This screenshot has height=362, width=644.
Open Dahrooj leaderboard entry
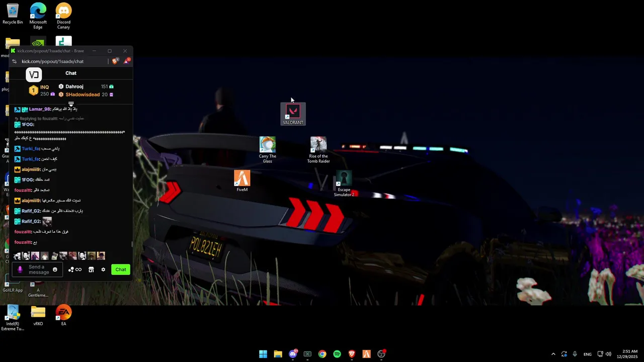point(86,86)
